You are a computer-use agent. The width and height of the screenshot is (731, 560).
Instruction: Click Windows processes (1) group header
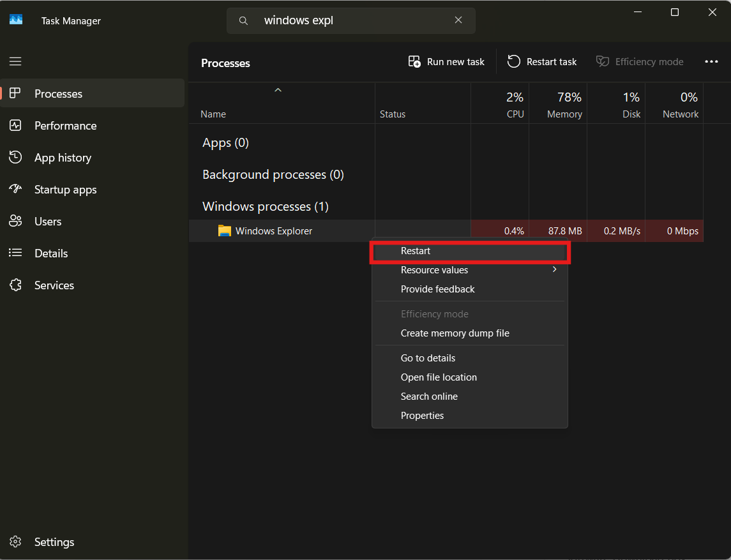click(x=266, y=206)
